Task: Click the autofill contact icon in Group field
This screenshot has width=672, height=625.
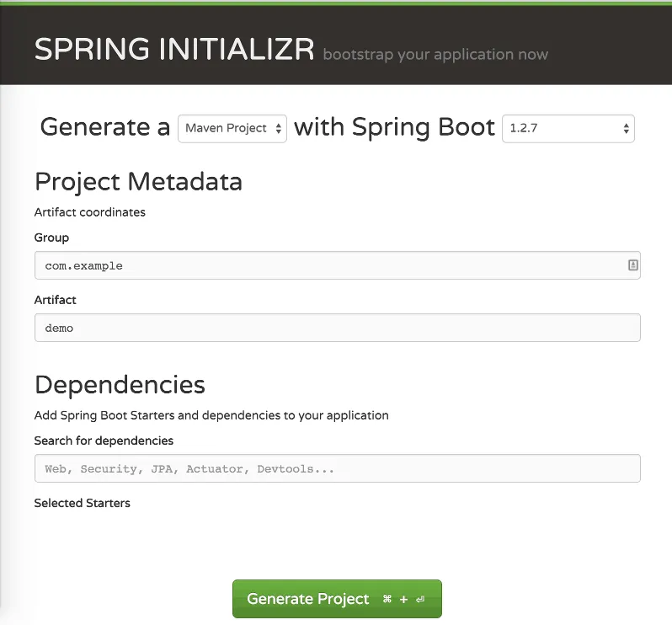Action: pos(632,265)
